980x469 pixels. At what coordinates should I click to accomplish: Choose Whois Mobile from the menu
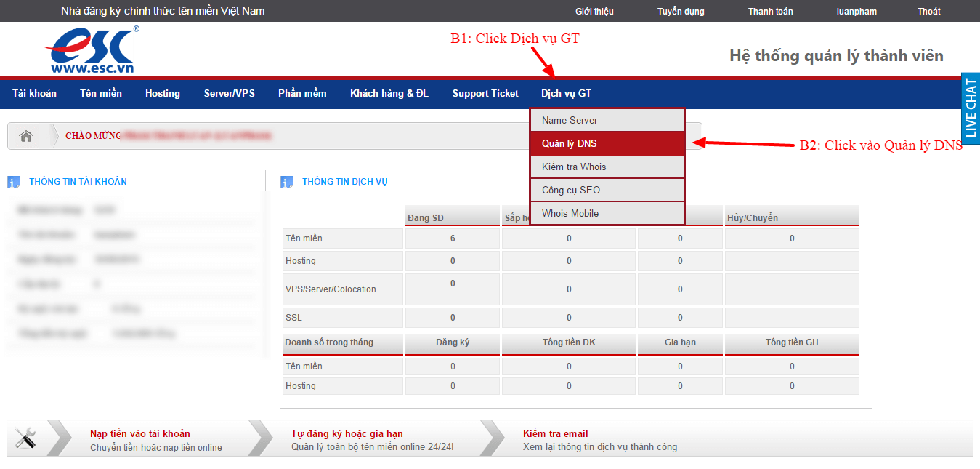607,213
